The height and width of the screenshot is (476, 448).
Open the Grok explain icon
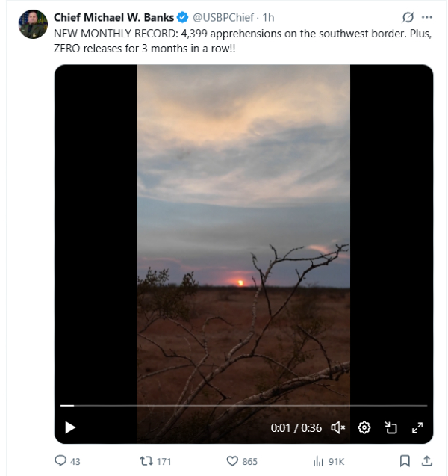point(408,17)
